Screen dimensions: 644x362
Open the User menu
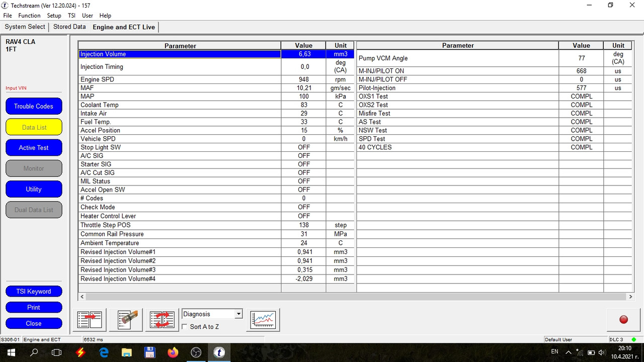[x=88, y=16]
